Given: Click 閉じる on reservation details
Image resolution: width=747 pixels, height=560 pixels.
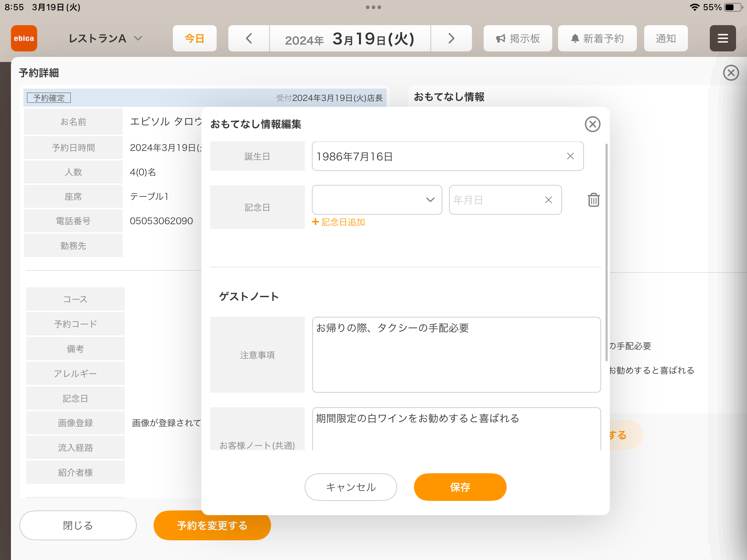Looking at the screenshot, I should (78, 525).
